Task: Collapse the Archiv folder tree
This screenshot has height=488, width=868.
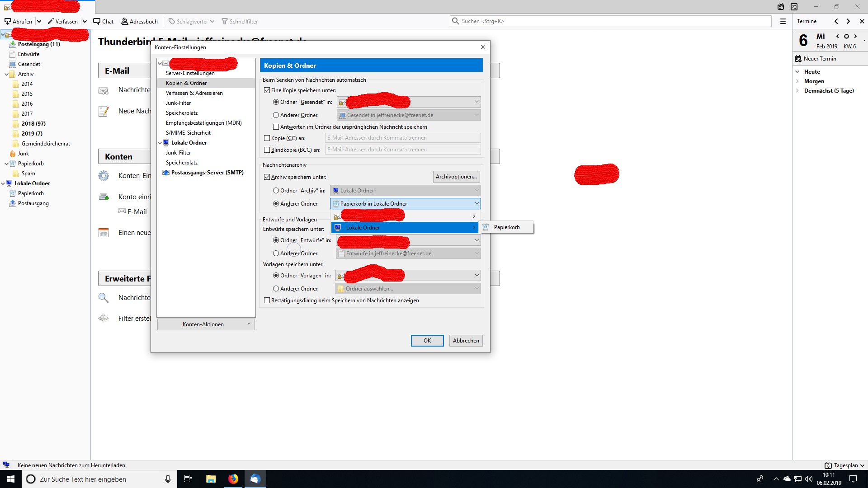Action: click(x=6, y=74)
